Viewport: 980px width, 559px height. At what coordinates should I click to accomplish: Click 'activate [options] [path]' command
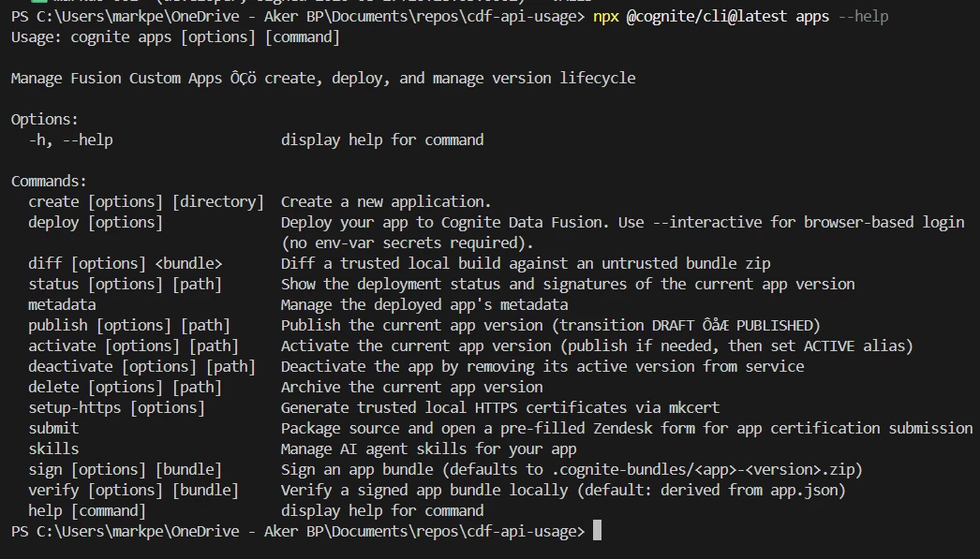coord(133,346)
